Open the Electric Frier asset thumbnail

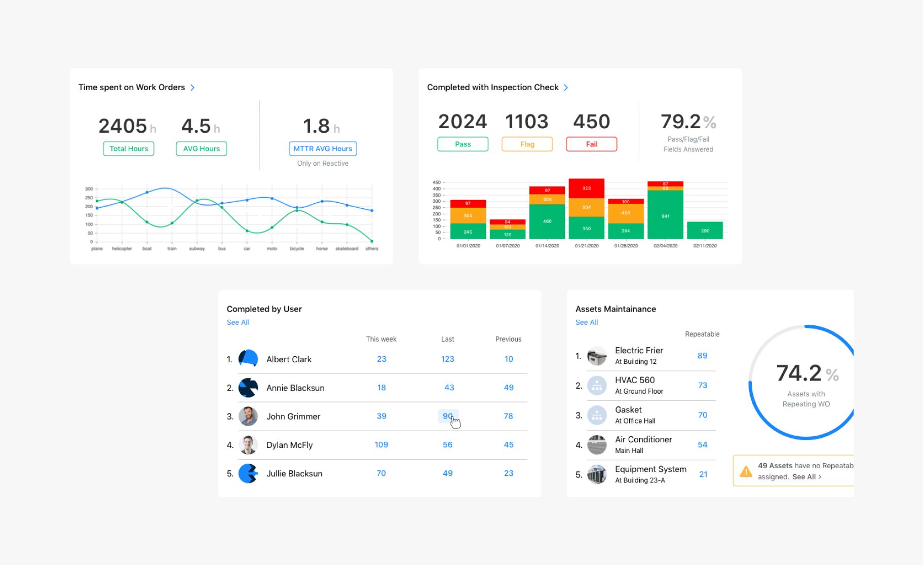pos(597,356)
